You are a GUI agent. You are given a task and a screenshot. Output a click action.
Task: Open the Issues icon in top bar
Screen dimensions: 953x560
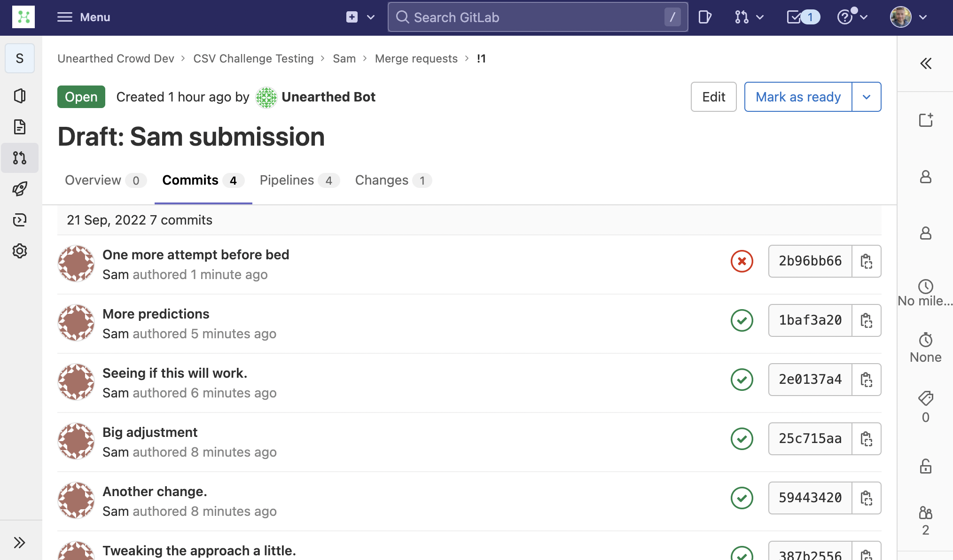[704, 17]
